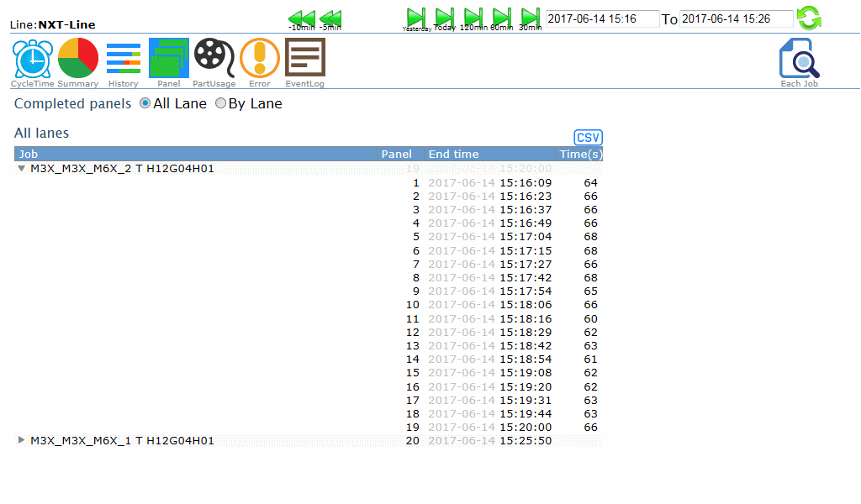Image resolution: width=861 pixels, height=504 pixels.
Task: Open the PartUsage reel view
Action: (x=214, y=58)
